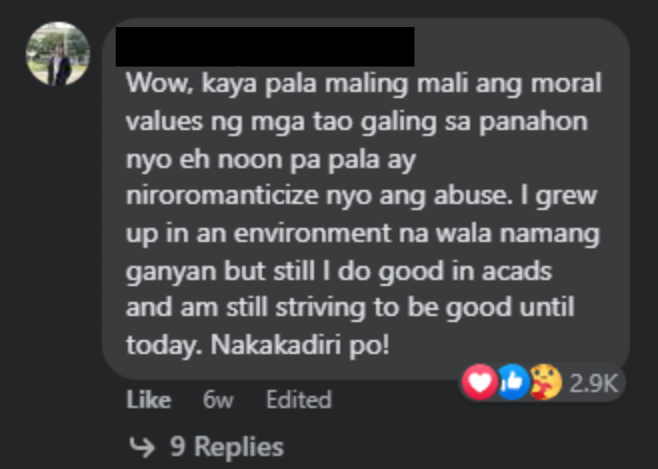Click the care emoji reaction icon
Screen dimensions: 658x469
coord(545,382)
